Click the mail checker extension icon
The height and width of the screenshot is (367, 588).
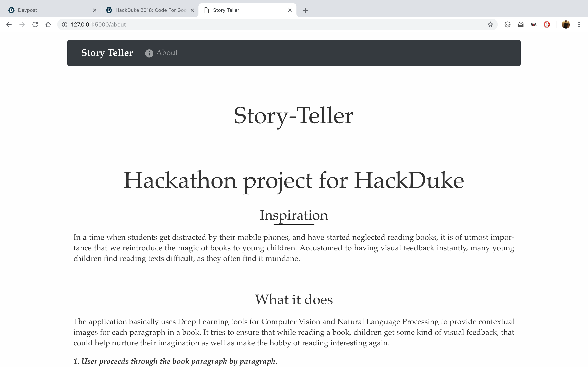[x=520, y=24]
